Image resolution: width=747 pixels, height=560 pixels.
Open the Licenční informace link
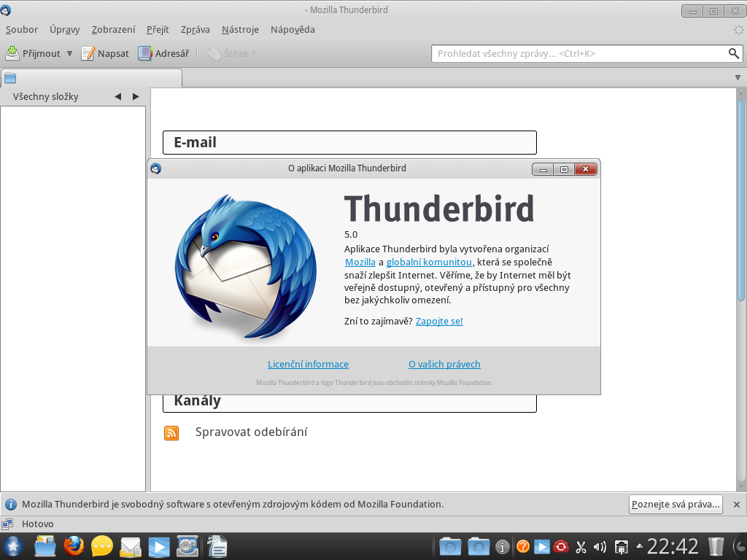pos(309,365)
